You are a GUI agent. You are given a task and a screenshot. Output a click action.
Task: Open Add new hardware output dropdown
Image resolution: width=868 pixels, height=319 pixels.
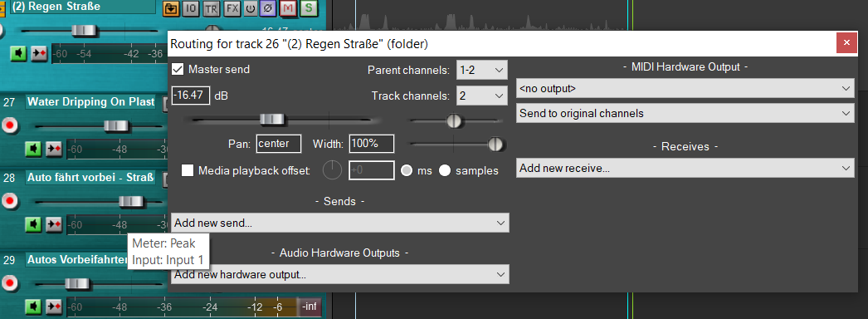point(340,274)
